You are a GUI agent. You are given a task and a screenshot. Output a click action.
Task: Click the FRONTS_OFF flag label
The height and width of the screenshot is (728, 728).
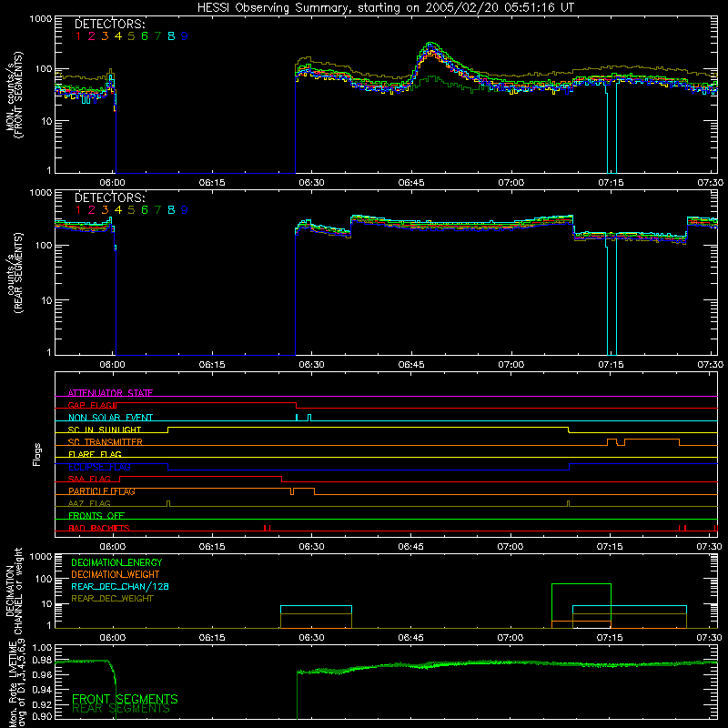[96, 516]
